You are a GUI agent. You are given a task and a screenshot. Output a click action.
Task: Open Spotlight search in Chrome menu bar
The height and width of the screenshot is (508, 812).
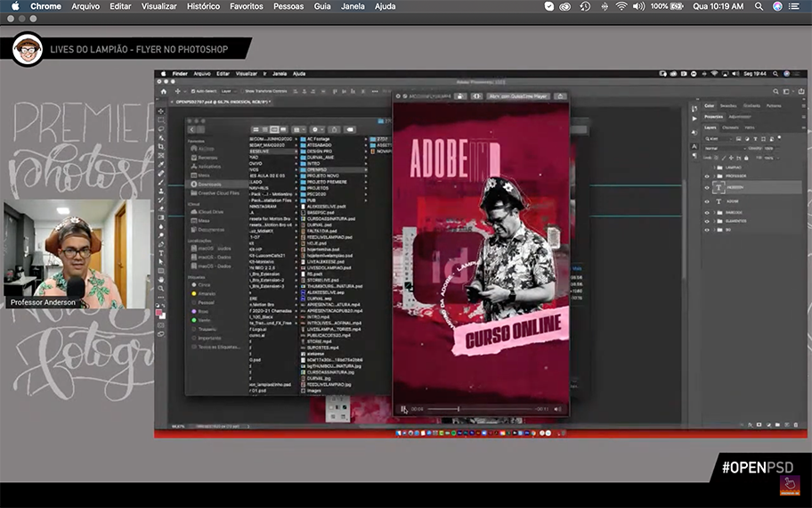pyautogui.click(x=759, y=6)
